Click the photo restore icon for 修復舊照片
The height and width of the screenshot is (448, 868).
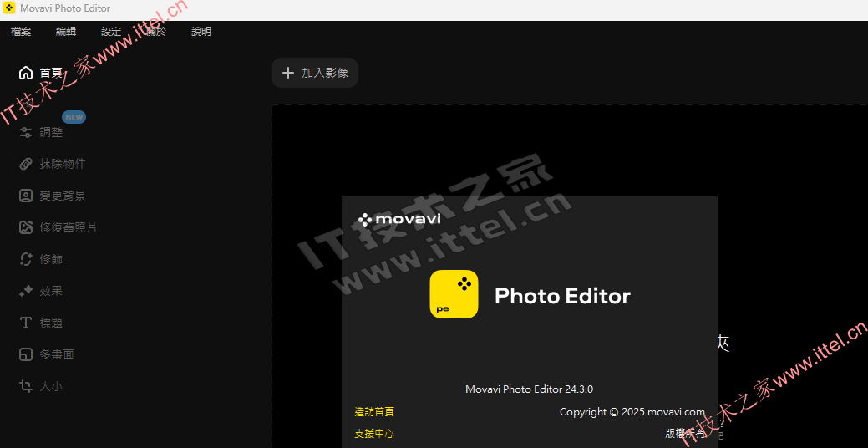tap(25, 227)
